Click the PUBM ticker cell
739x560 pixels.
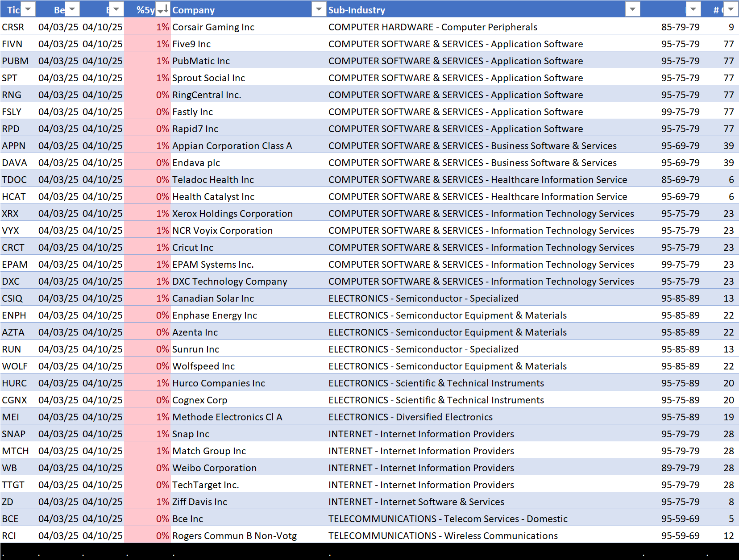(18, 61)
